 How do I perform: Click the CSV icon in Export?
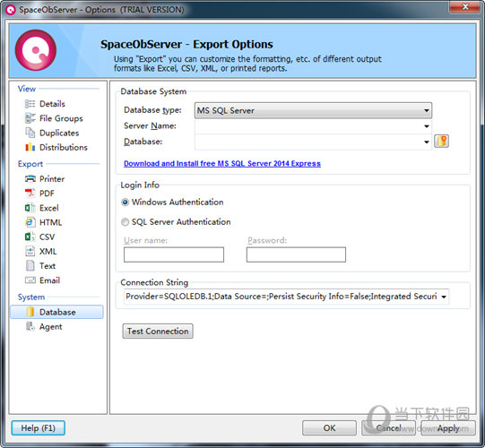(30, 237)
